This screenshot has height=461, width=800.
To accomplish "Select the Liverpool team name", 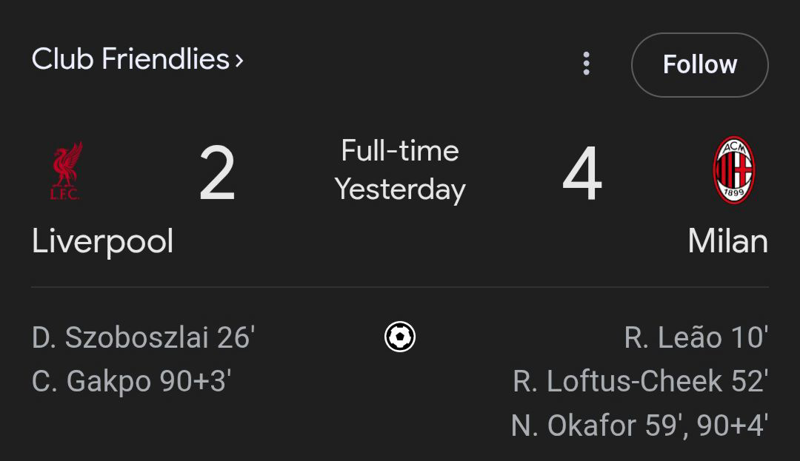I will [x=102, y=241].
